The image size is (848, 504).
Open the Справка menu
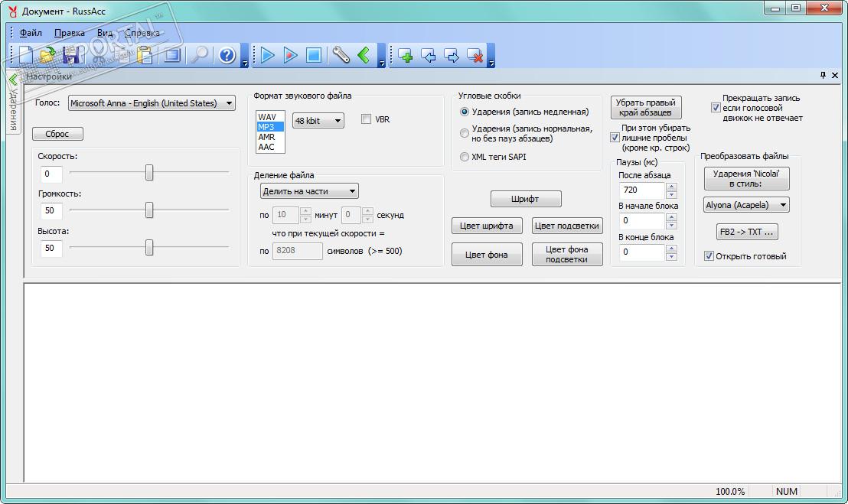[x=142, y=33]
